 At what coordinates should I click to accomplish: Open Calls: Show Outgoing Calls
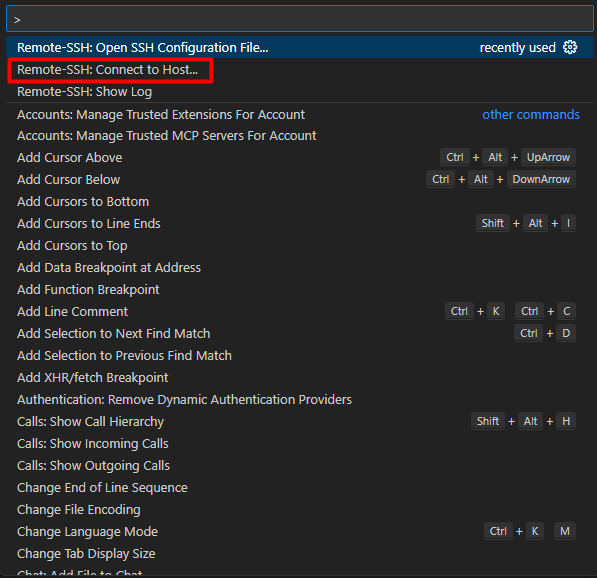point(300,466)
